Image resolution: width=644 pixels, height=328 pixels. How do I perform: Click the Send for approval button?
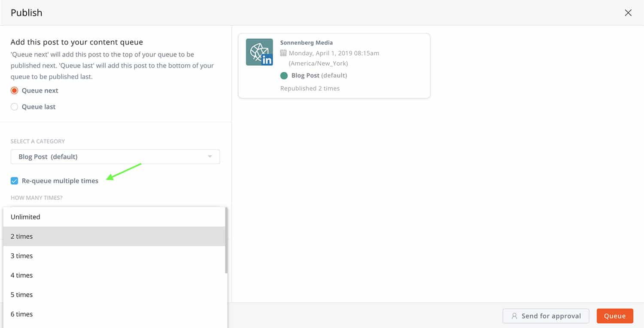click(x=546, y=316)
